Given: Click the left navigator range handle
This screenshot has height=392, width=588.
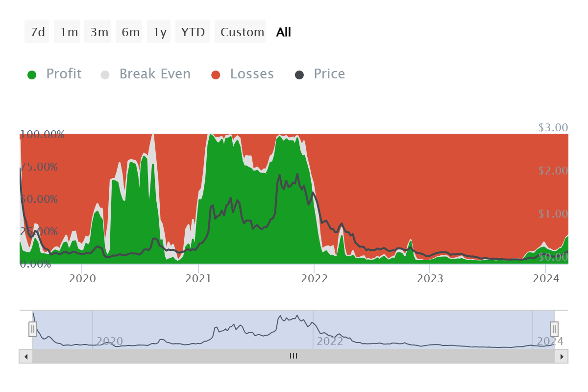Looking at the screenshot, I should (33, 329).
